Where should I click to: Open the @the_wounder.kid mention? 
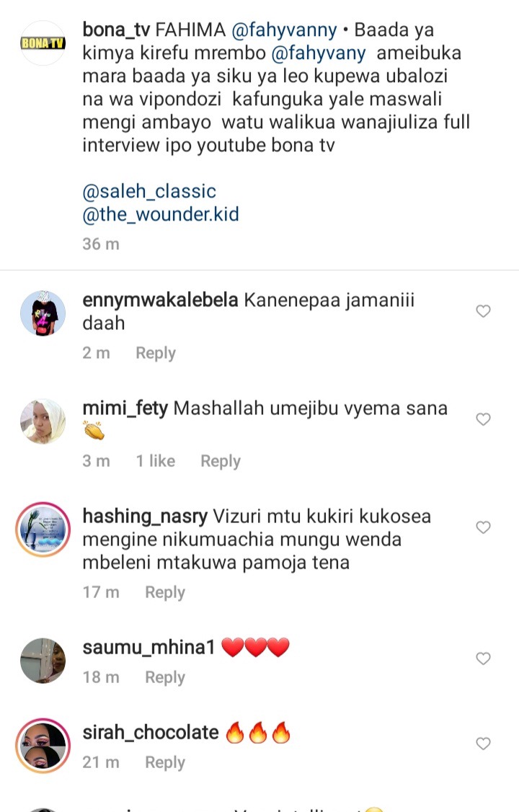[x=161, y=214]
